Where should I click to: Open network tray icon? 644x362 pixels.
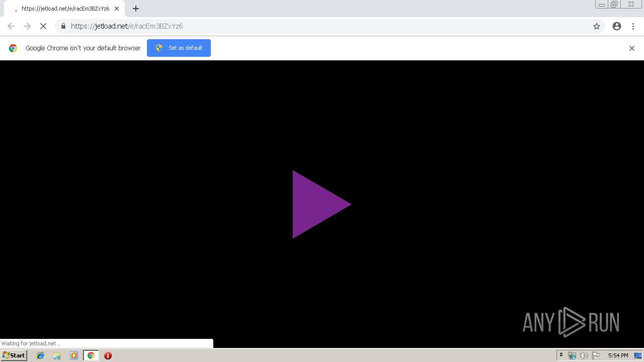coord(572,355)
